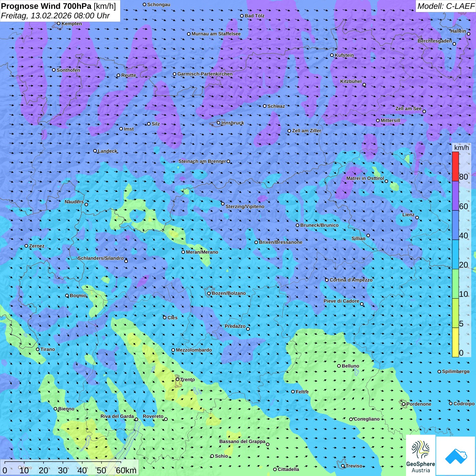Click the Riva del Garda location dot

(x=136, y=419)
